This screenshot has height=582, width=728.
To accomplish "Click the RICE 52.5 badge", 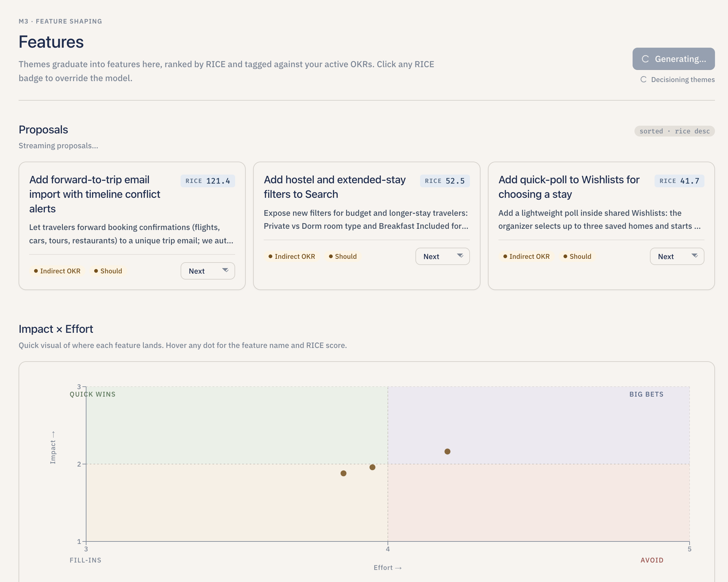I will 444,181.
